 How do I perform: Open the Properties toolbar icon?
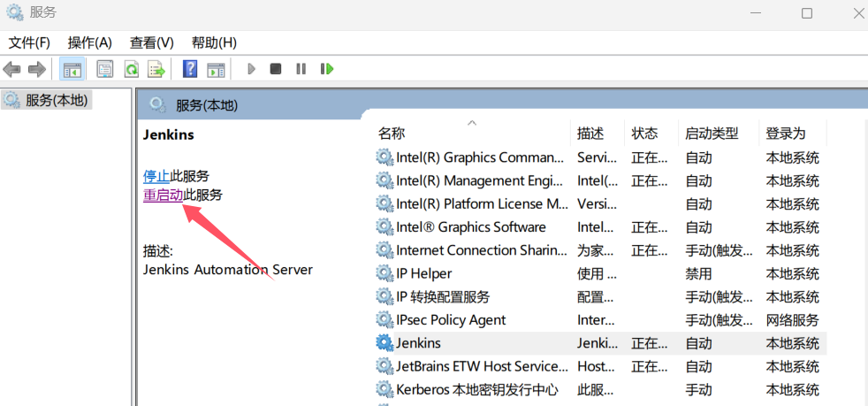coord(104,69)
